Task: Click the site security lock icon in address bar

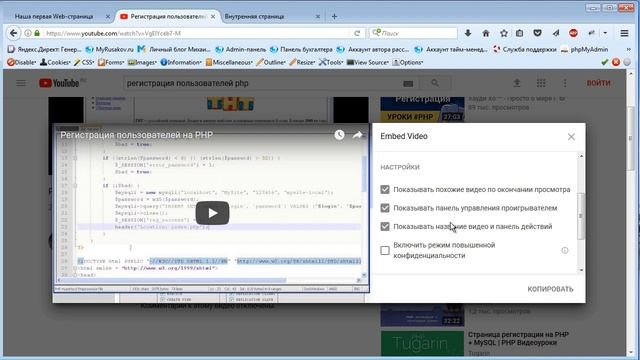Action: (x=37, y=33)
